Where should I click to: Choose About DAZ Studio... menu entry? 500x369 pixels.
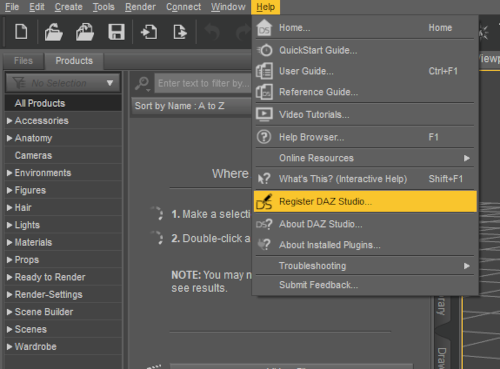point(365,224)
